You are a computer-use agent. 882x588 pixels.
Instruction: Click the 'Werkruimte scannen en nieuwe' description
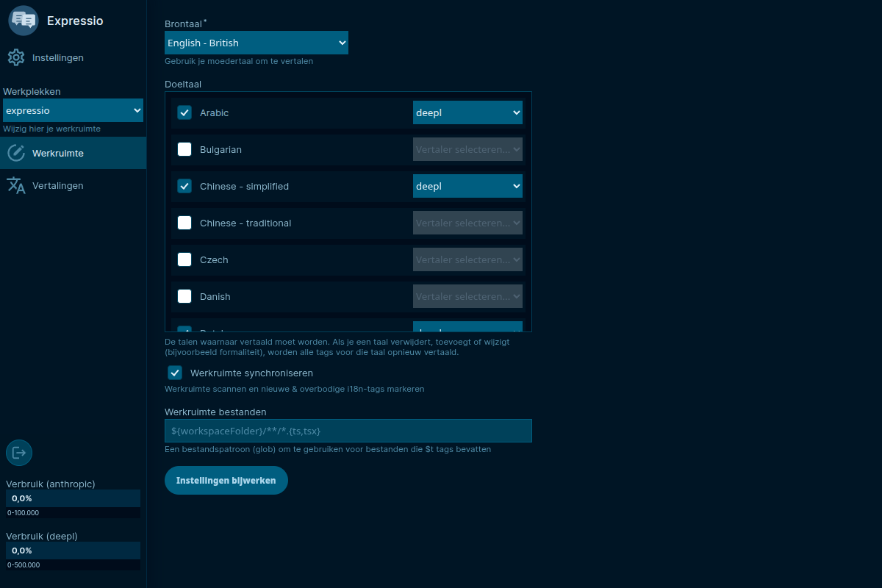[x=294, y=389]
